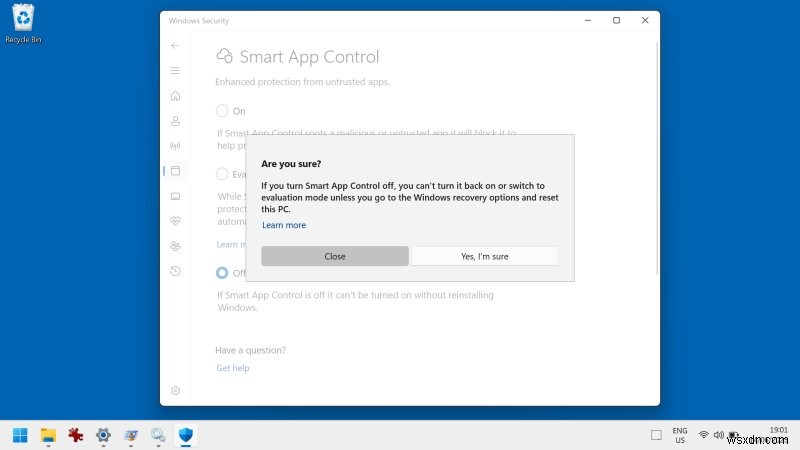Open App & browser control sidebar icon
This screenshot has width=800, height=450.
coord(175,171)
